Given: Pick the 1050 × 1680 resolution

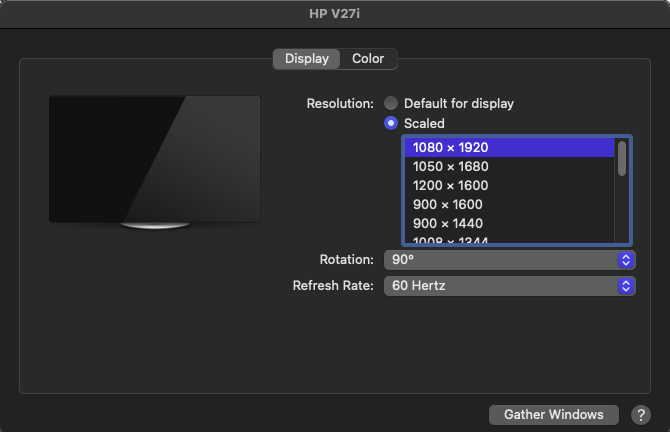Looking at the screenshot, I should pyautogui.click(x=509, y=166).
